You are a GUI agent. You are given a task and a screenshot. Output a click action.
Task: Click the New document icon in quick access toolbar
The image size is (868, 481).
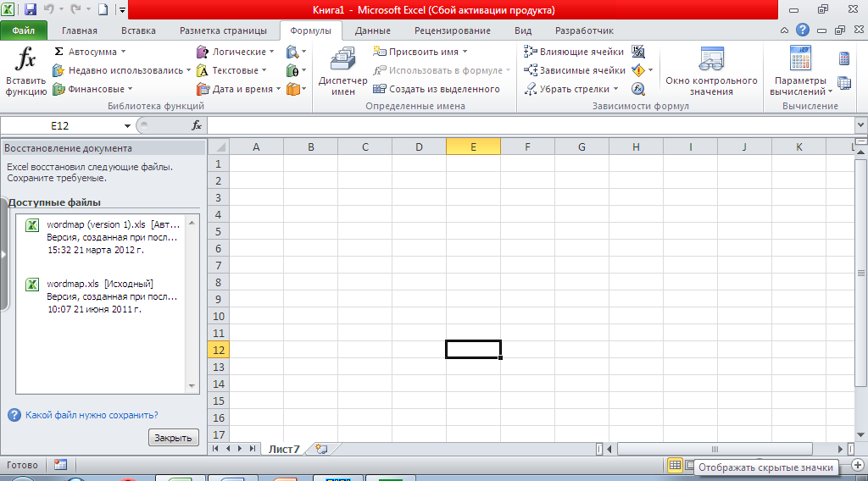[103, 9]
